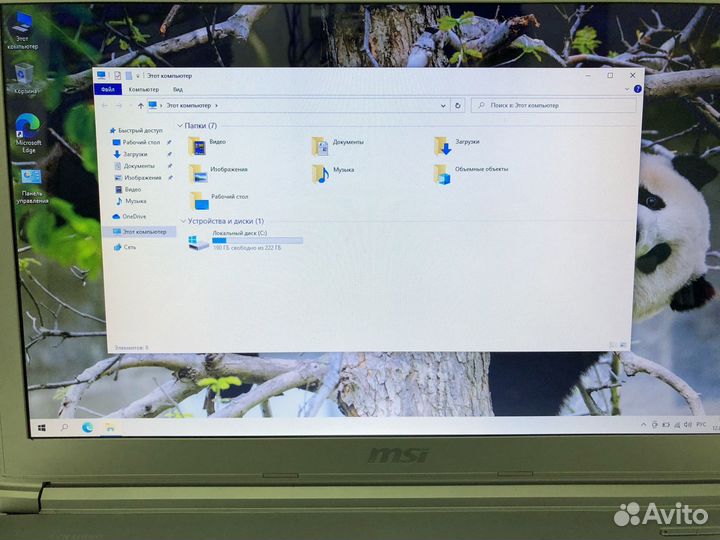This screenshot has width=720, height=540.
Task: Open the Объемные объекты folder
Action: 471,174
